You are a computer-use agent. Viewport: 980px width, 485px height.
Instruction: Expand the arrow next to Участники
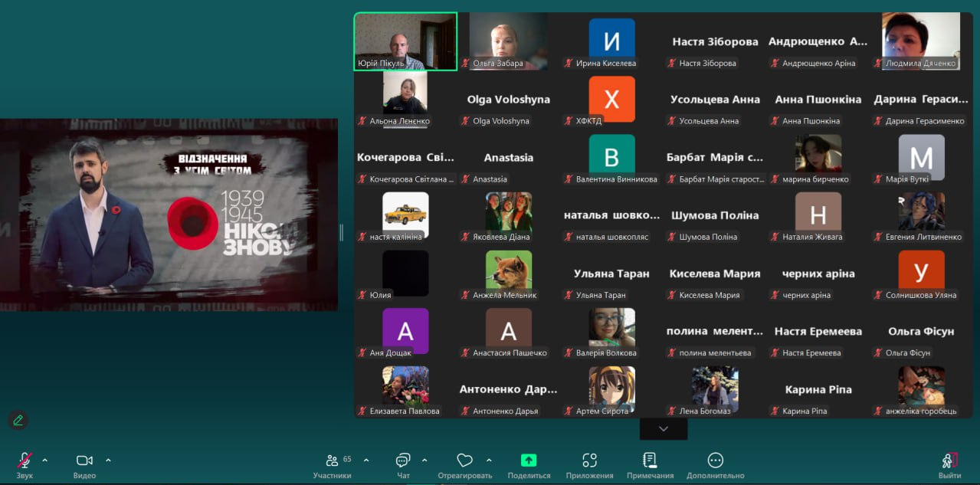coord(365,460)
